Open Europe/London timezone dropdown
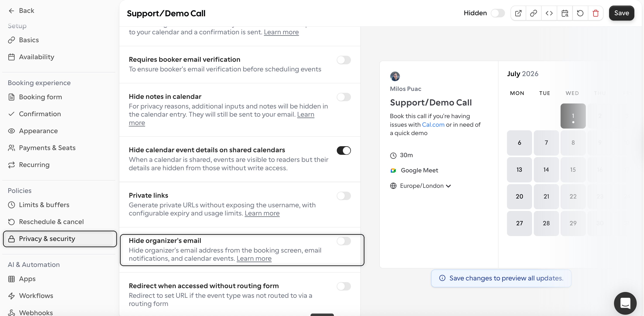Screen dimensions: 644x316 pyautogui.click(x=425, y=186)
